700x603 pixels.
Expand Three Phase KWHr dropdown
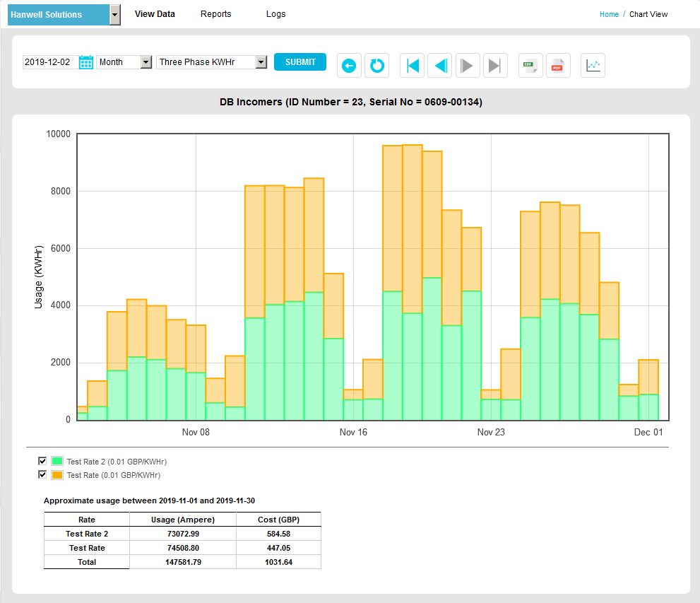click(261, 62)
